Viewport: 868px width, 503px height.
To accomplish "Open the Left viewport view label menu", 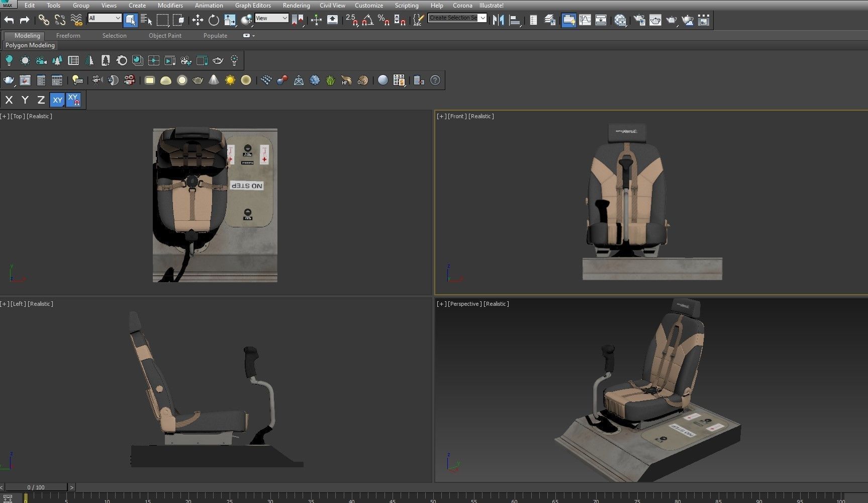I will tap(18, 304).
